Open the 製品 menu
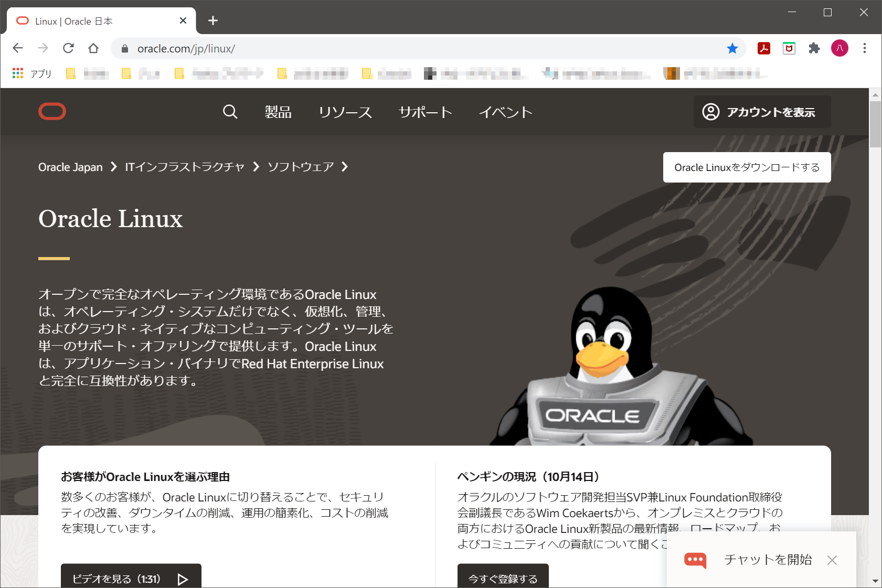This screenshot has width=882, height=588. [x=278, y=112]
